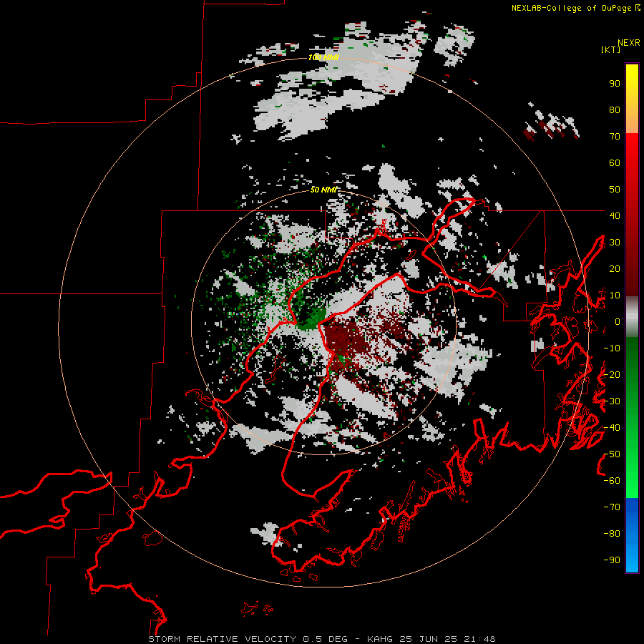The image size is (644, 644).
Task: Click the 50 value on the velocity scale
Action: (615, 190)
